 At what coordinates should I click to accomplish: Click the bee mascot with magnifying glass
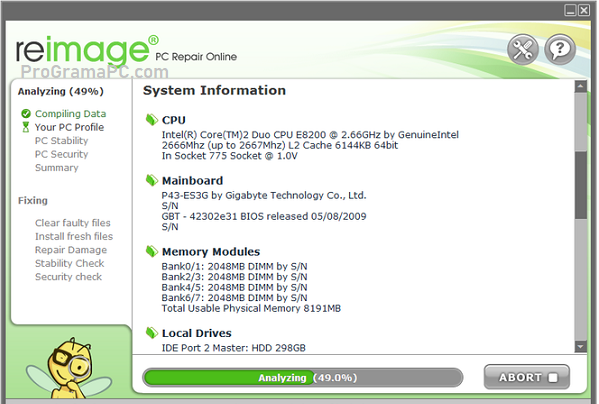pyautogui.click(x=69, y=369)
